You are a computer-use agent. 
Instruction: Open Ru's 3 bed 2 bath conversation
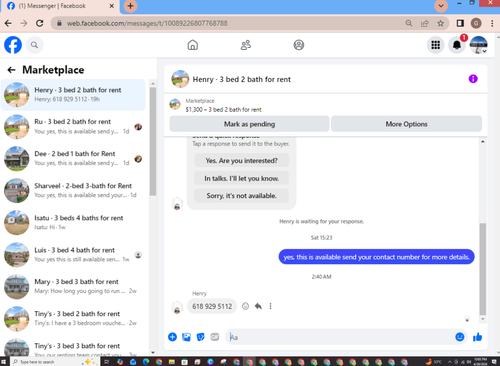[x=73, y=127]
